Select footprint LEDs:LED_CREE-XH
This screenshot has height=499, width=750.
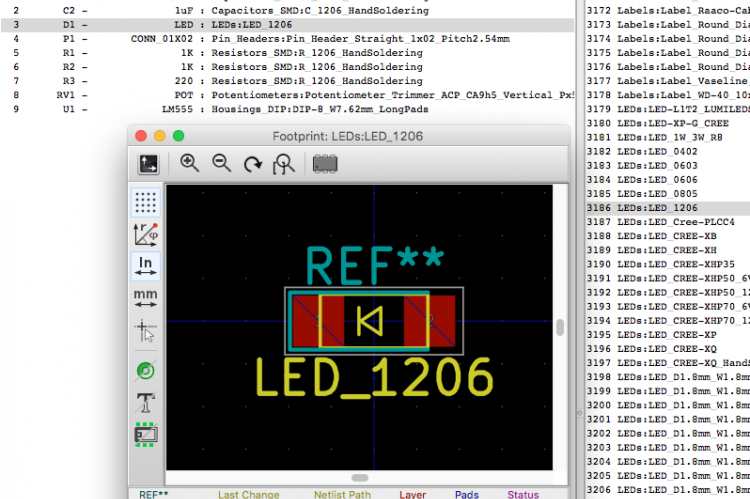[x=668, y=251]
